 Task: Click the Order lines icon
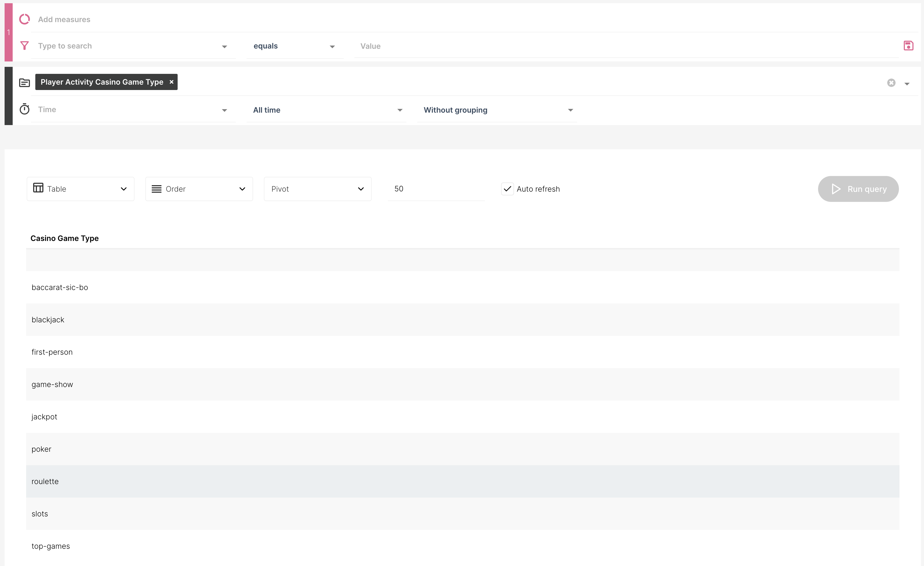pos(156,189)
